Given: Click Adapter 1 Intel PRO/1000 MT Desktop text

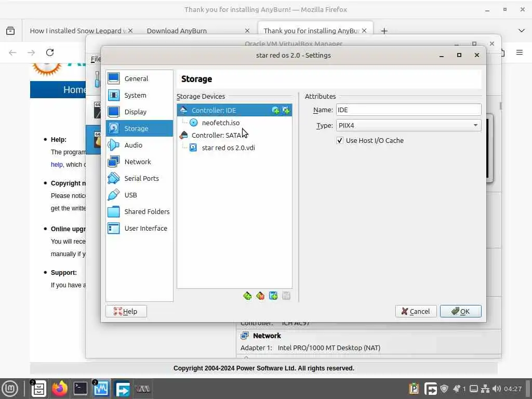Looking at the screenshot, I should click(x=310, y=348).
